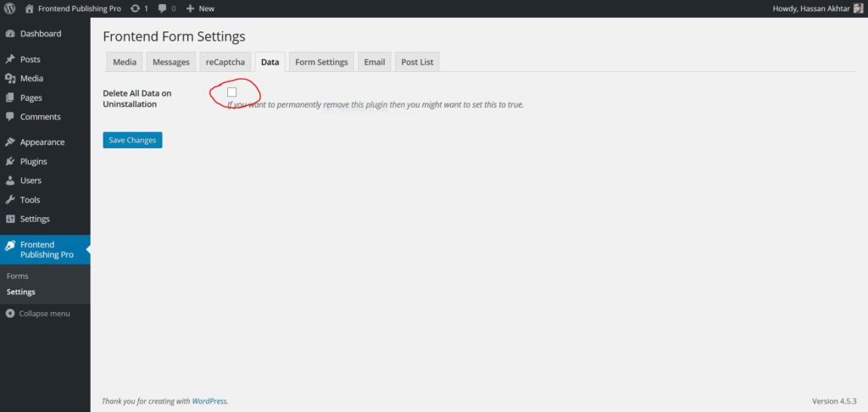Click the Tools wrench icon

point(10,200)
